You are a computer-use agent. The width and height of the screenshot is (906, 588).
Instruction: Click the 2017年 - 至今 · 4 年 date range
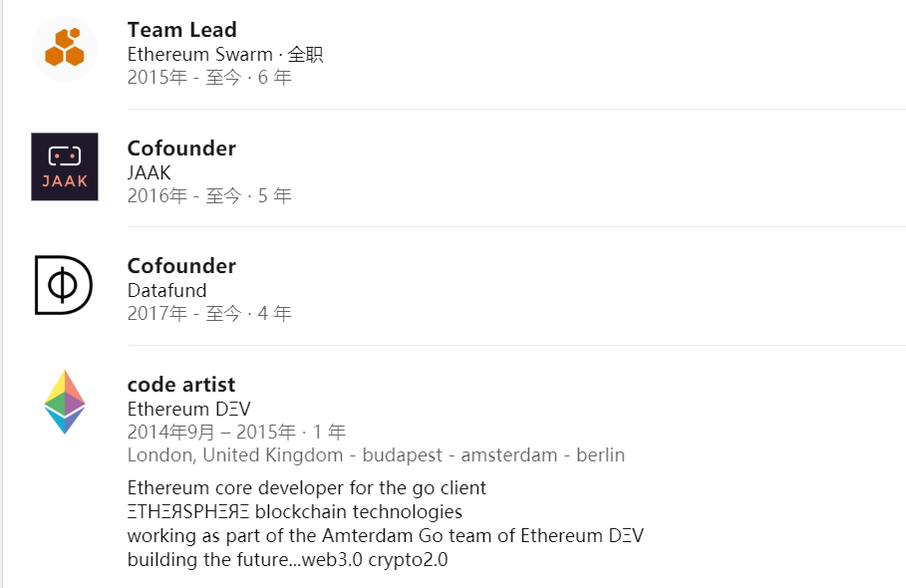point(209,314)
